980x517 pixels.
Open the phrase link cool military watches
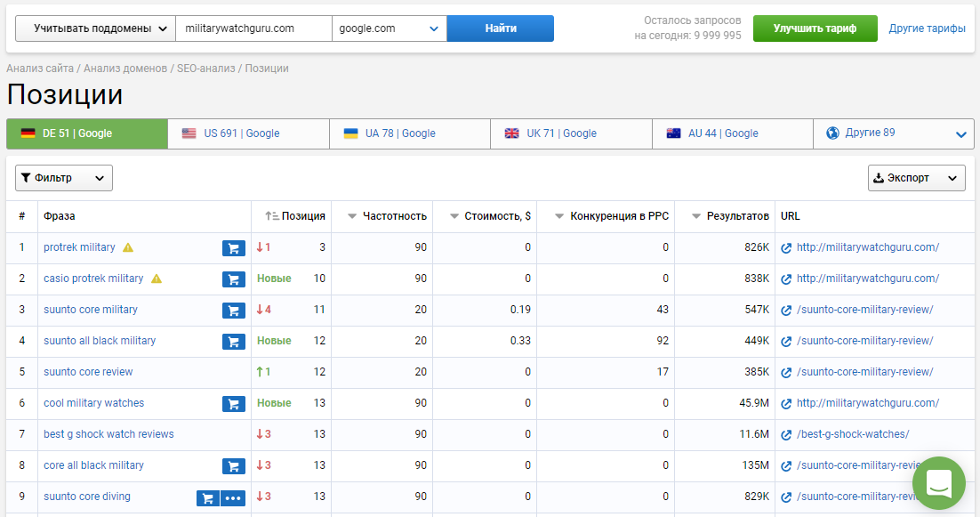coord(93,403)
